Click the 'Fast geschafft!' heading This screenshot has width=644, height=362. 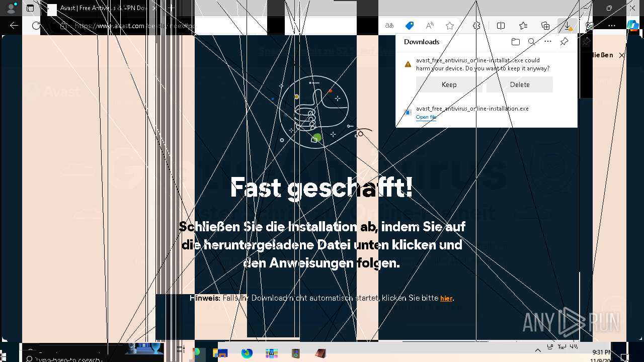[x=321, y=188]
